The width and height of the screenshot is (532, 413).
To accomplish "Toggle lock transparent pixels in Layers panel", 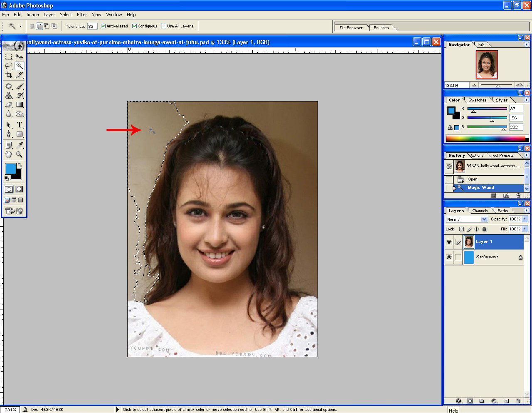I will click(x=461, y=229).
